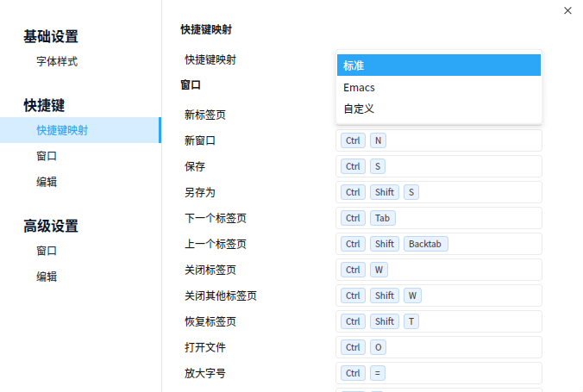Click the 另存为 shortcut field Ctrl Shift S
The height and width of the screenshot is (392, 583).
[x=439, y=192]
